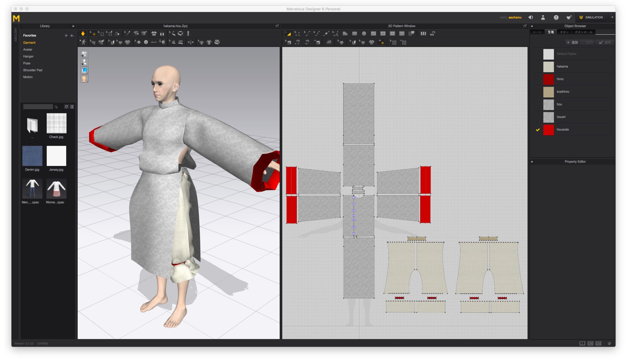Click the 追加 add fabric button
The width and height of the screenshot is (627, 364).
(572, 43)
